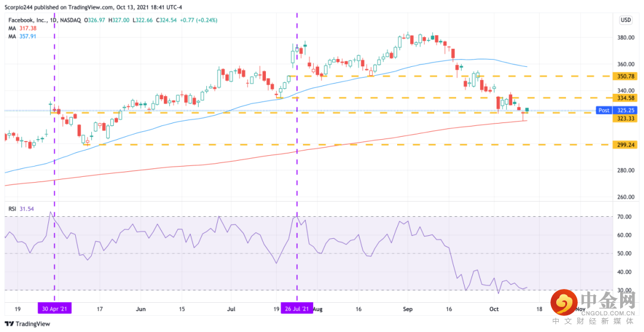Image resolution: width=644 pixels, height=332 pixels.
Task: Click the 334.58 price level label
Action: pos(626,98)
